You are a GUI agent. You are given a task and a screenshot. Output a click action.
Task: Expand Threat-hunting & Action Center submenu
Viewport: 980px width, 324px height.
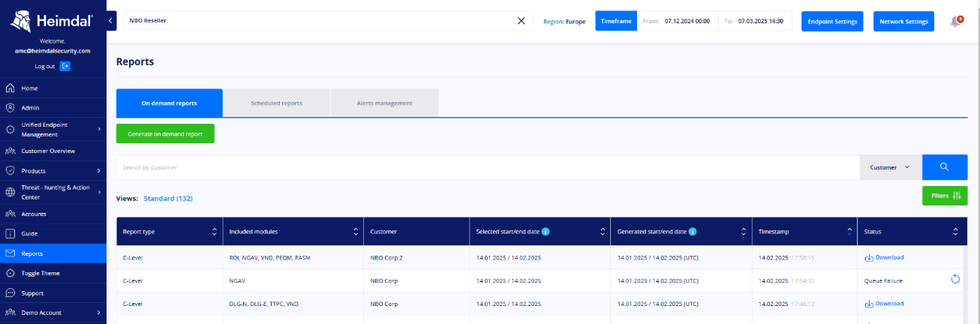(x=99, y=192)
